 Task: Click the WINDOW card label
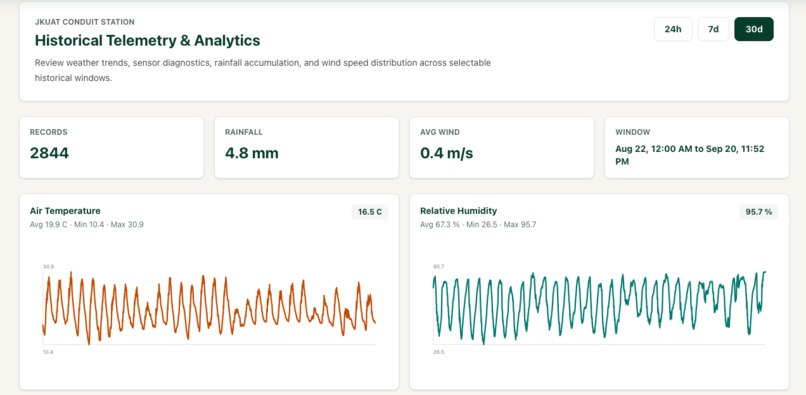(633, 132)
